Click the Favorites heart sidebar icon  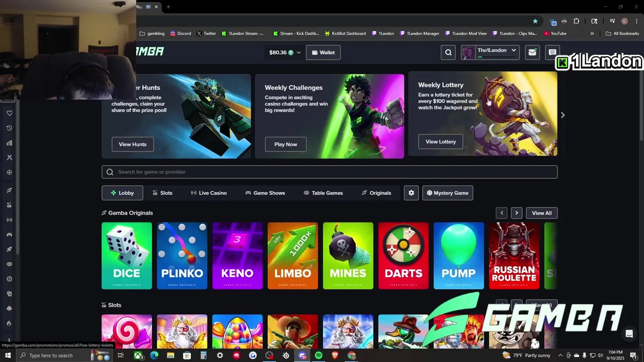tap(9, 113)
